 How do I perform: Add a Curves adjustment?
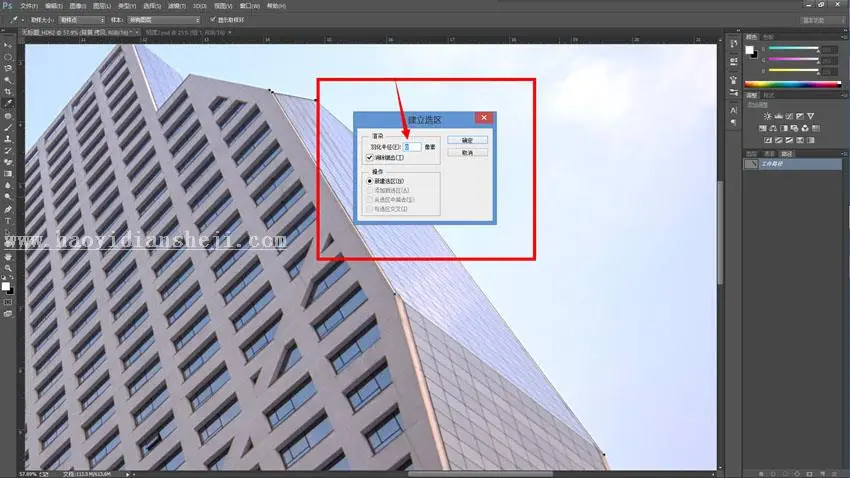tap(789, 116)
